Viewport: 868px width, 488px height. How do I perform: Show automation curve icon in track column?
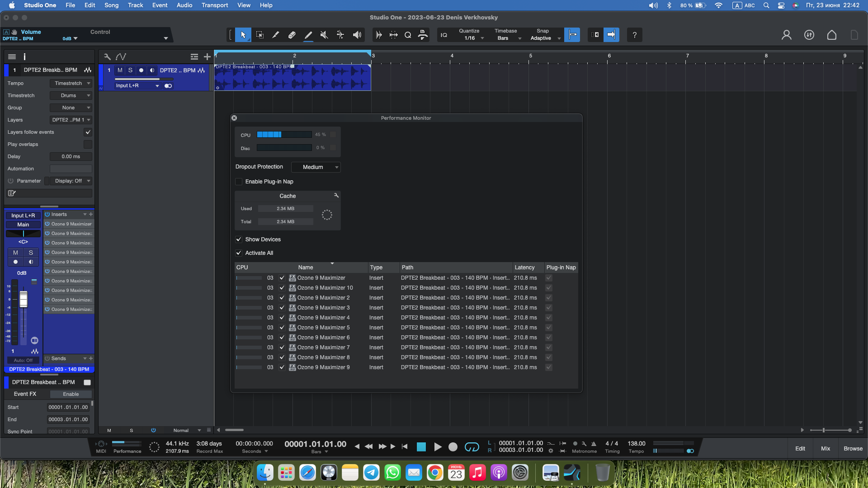click(x=121, y=56)
